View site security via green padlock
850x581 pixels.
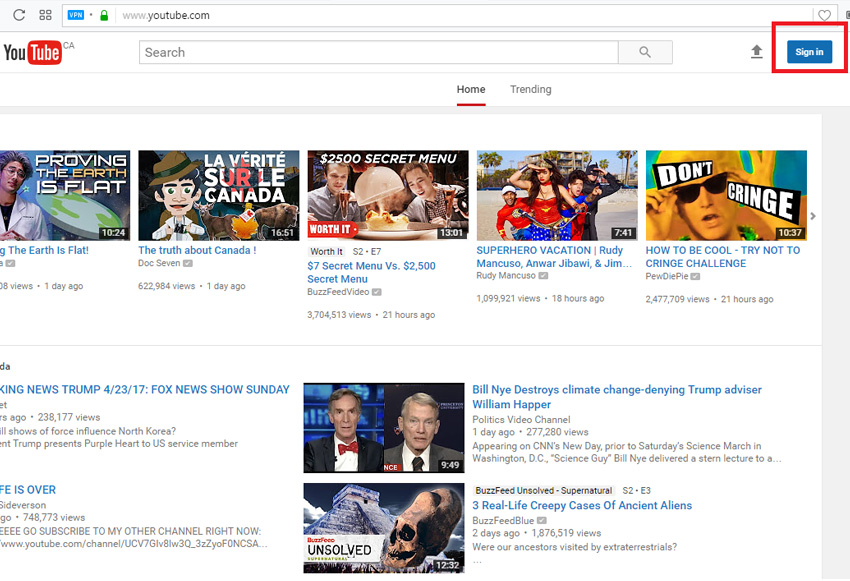pyautogui.click(x=104, y=15)
